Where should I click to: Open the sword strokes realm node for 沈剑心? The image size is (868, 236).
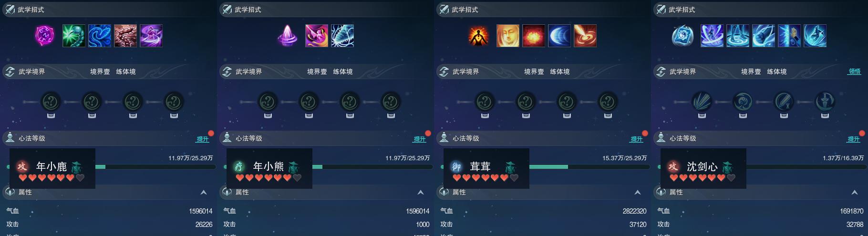(x=702, y=102)
